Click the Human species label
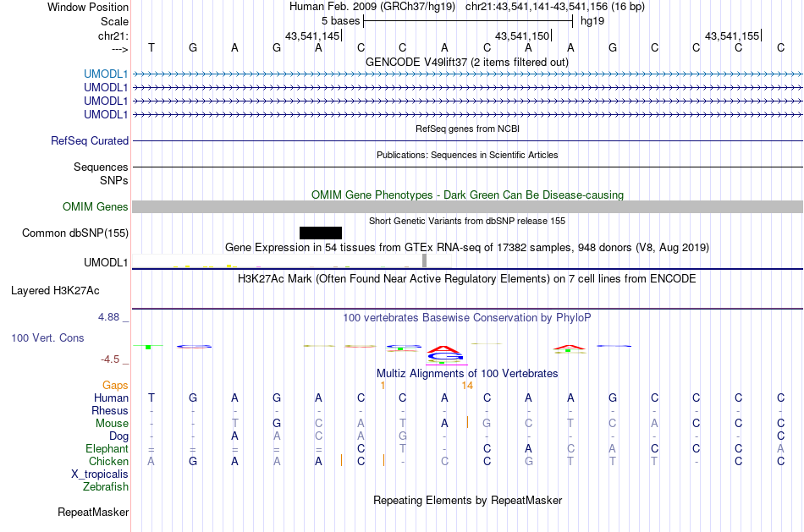Screen dimensions: 804x532 pyautogui.click(x=111, y=398)
